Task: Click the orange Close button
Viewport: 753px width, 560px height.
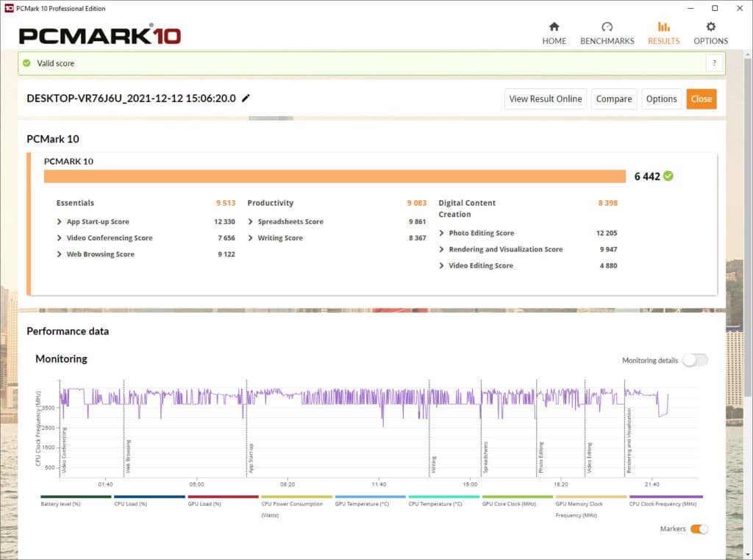Action: pyautogui.click(x=701, y=99)
